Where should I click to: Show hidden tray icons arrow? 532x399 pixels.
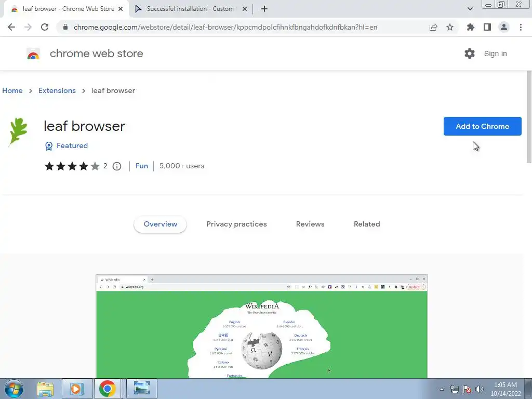pyautogui.click(x=442, y=389)
